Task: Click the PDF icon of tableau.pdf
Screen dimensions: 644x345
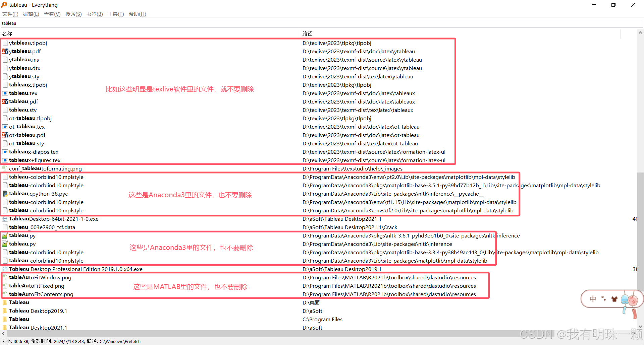Action: [x=5, y=101]
